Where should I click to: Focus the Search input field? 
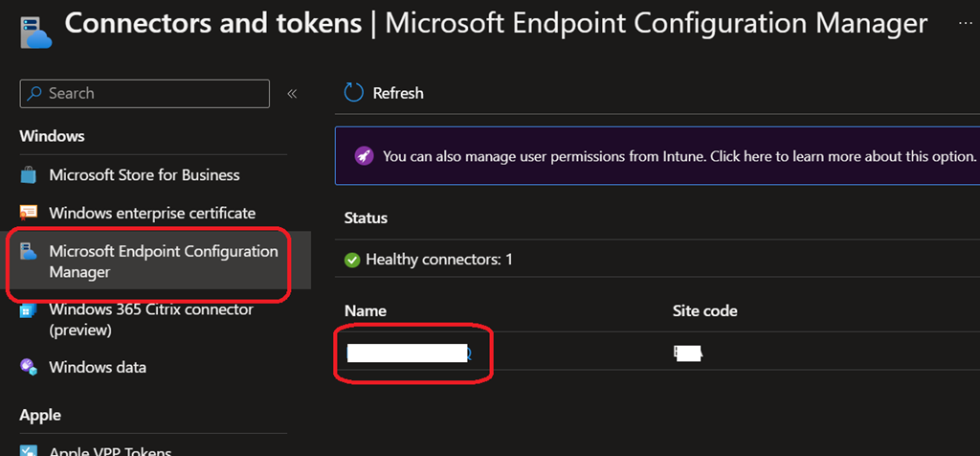145,94
